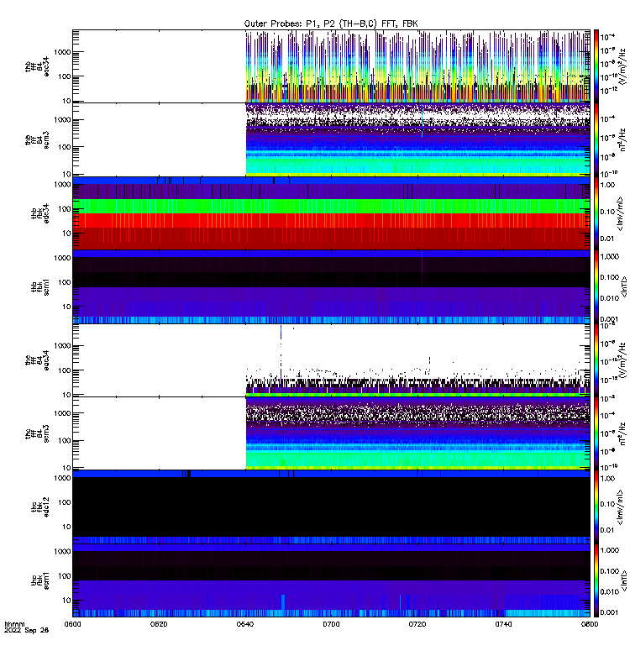
Task: Click the 0700 time axis label
Action: (x=331, y=624)
